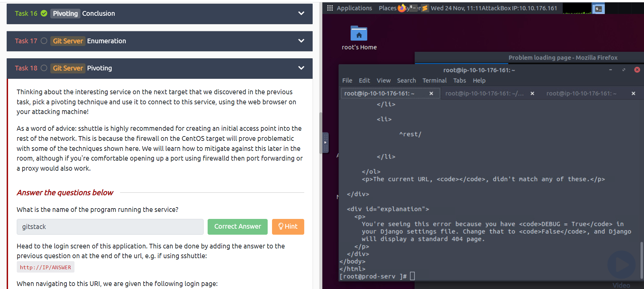Close the first terminal tab
The height and width of the screenshot is (289, 644).
pyautogui.click(x=431, y=94)
